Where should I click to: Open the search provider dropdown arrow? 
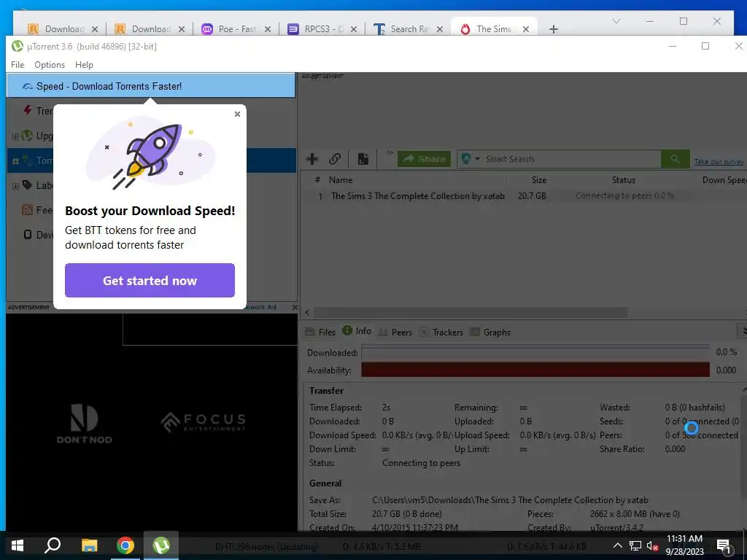477,159
